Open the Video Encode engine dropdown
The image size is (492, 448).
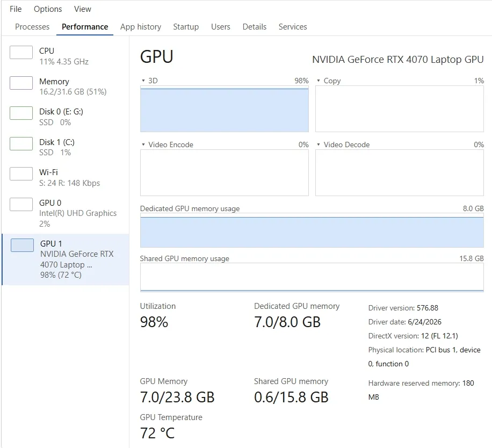point(143,144)
